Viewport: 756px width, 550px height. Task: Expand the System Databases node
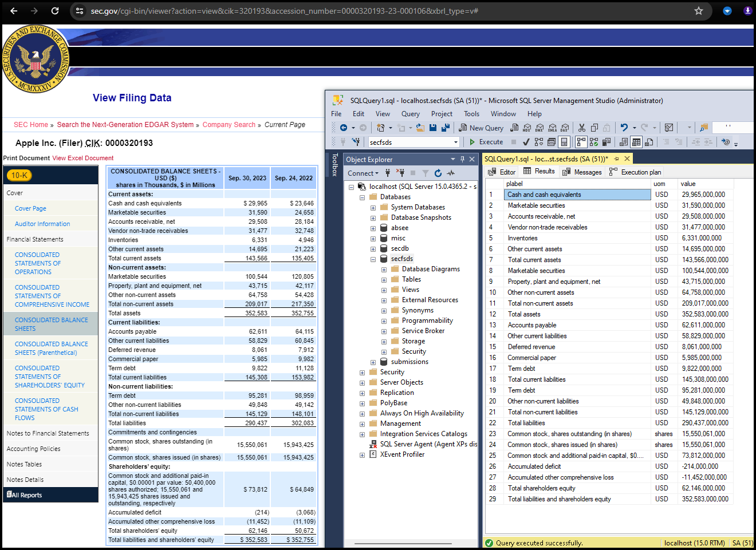pos(373,208)
